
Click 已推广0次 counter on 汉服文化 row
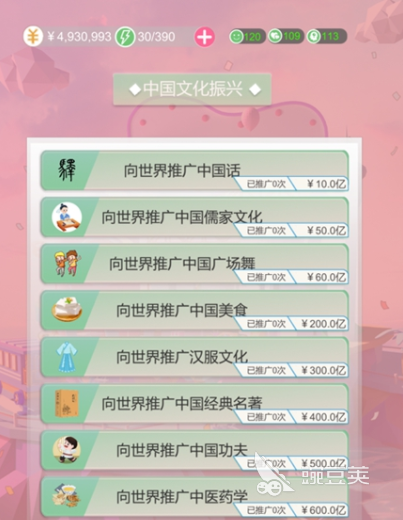pyautogui.click(x=266, y=371)
